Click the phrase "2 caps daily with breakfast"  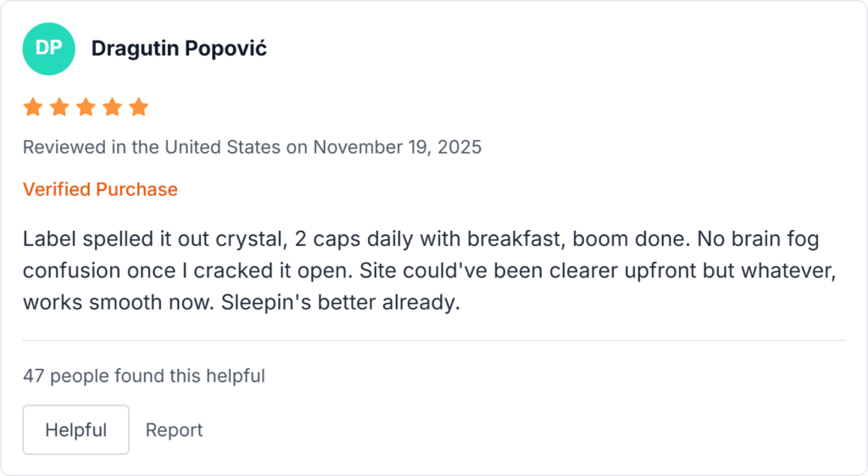429,239
